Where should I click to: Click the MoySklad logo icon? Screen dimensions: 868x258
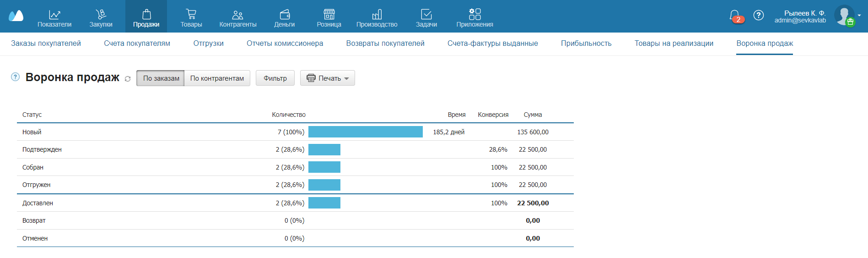tap(16, 16)
